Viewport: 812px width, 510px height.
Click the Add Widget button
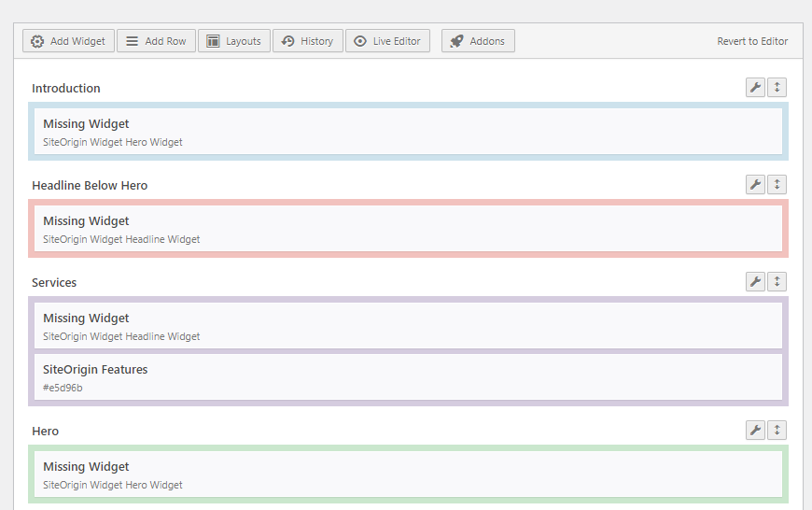tap(68, 41)
